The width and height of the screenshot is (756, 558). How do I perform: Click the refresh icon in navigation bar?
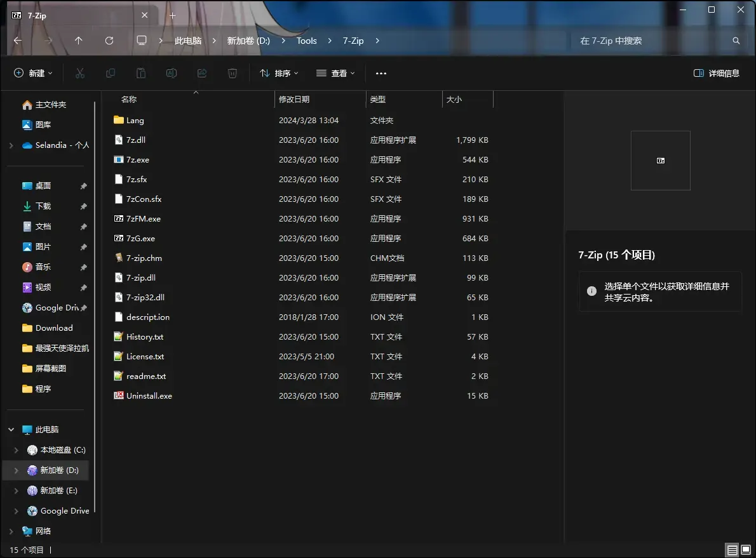point(109,41)
